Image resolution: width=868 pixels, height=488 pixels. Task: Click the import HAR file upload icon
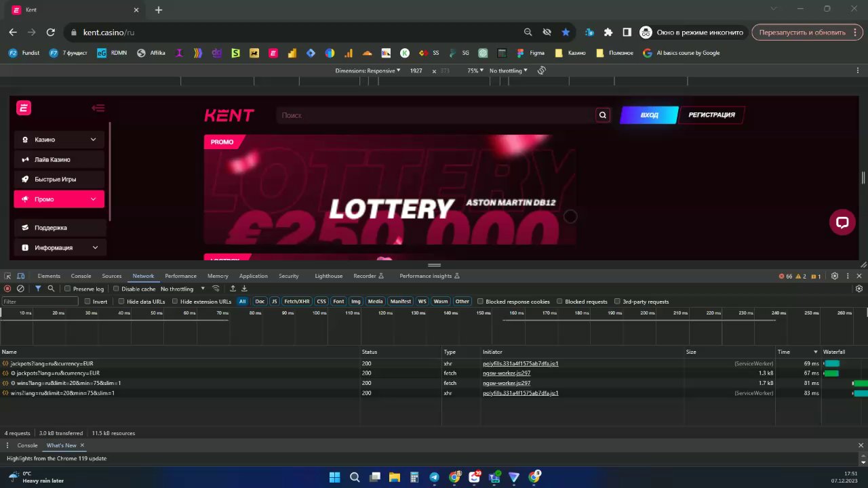(x=233, y=289)
